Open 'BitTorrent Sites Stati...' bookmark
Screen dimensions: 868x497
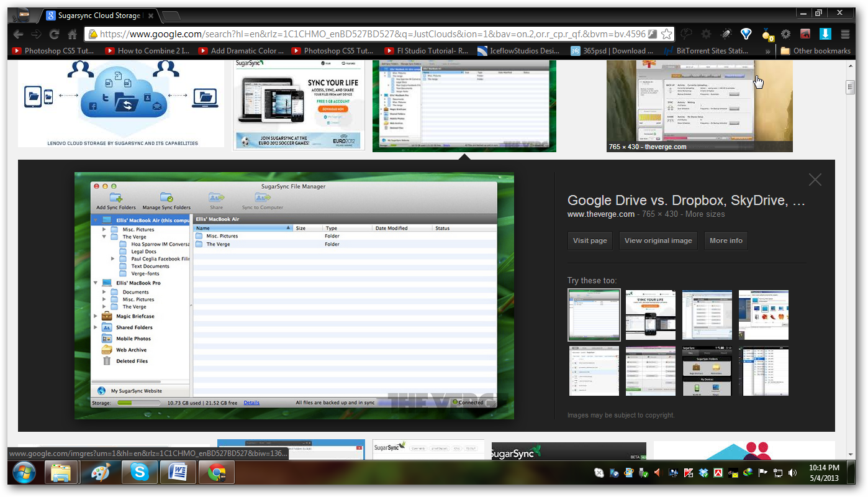coord(706,51)
